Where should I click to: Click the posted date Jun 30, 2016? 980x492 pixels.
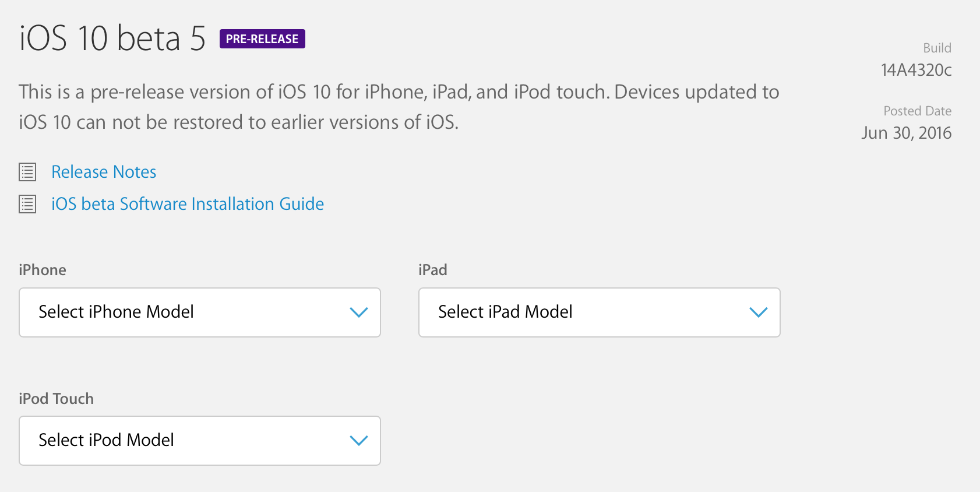[x=906, y=133]
